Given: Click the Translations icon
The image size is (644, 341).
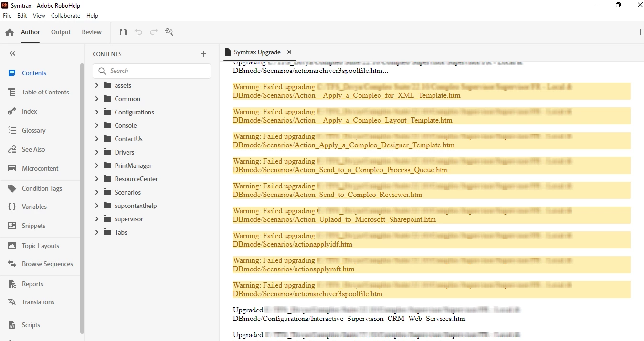Looking at the screenshot, I should 12,302.
